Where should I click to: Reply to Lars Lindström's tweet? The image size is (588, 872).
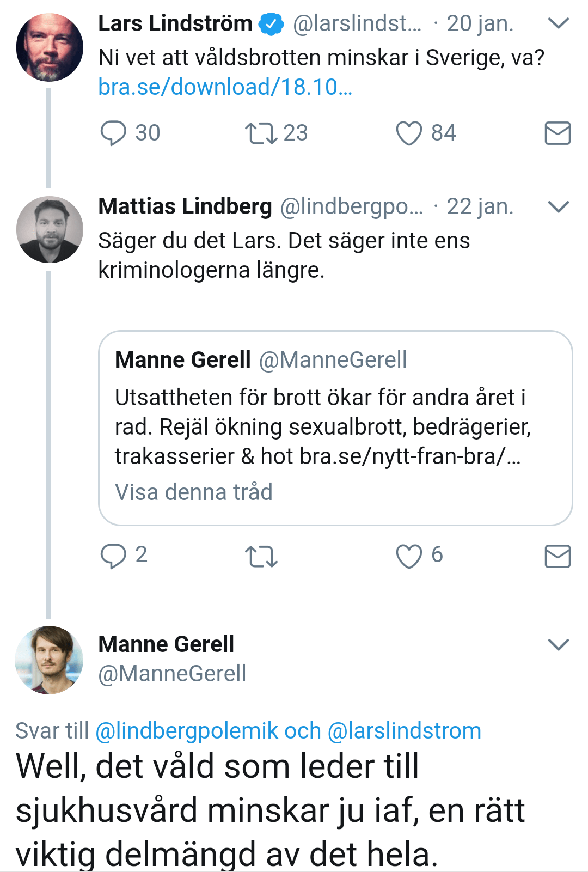(114, 133)
